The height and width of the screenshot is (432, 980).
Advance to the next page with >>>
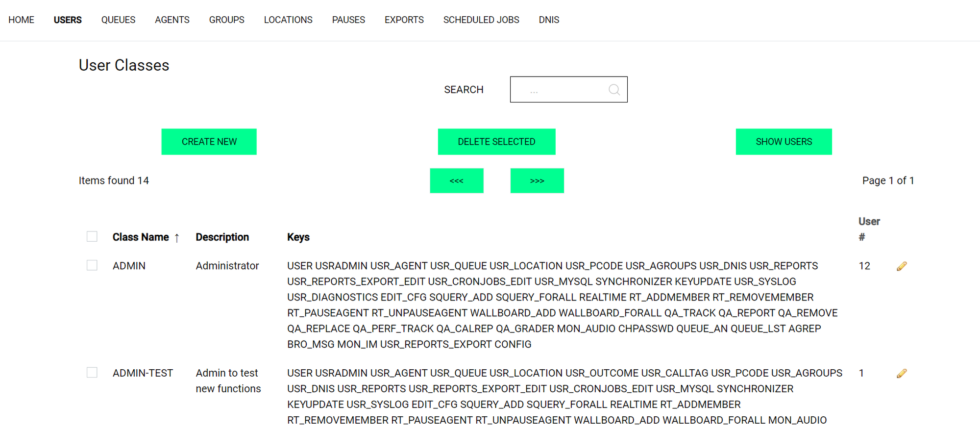(x=537, y=181)
